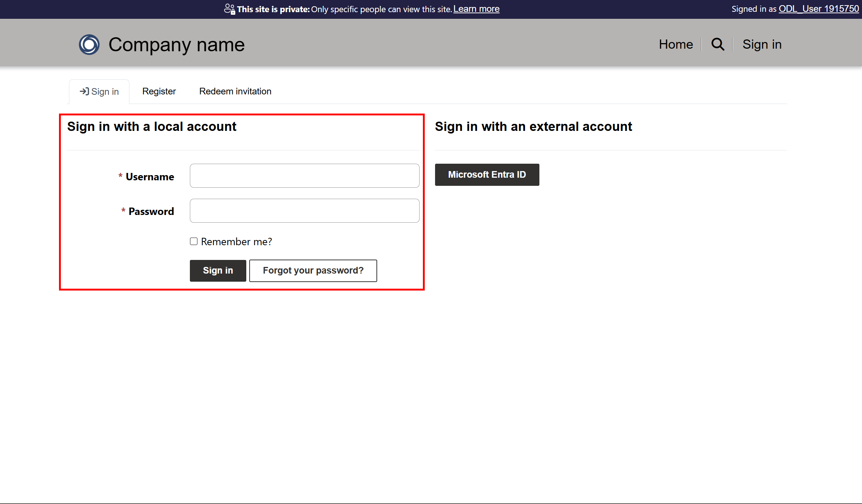Open the Learn more link
Screen dimensions: 862x504
(476, 8)
